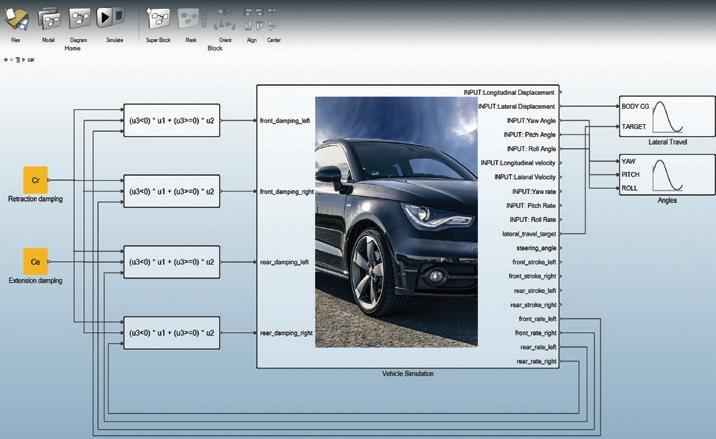Click the INPUT: Roll Rate output port
The image size is (716, 439).
[x=533, y=219]
